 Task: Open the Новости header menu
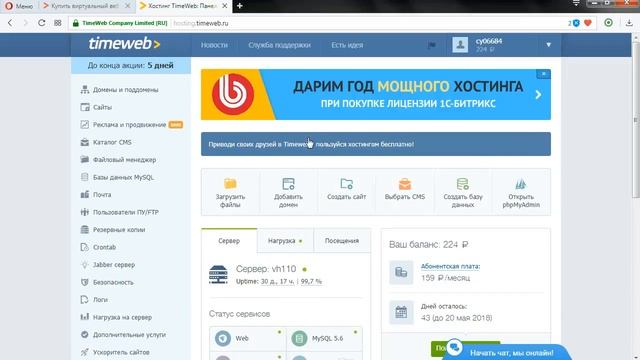pyautogui.click(x=214, y=45)
